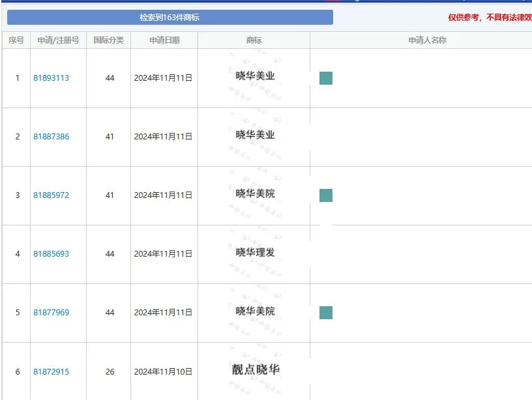532x400 pixels.
Task: Open registration number 81885693 link
Action: coord(52,254)
